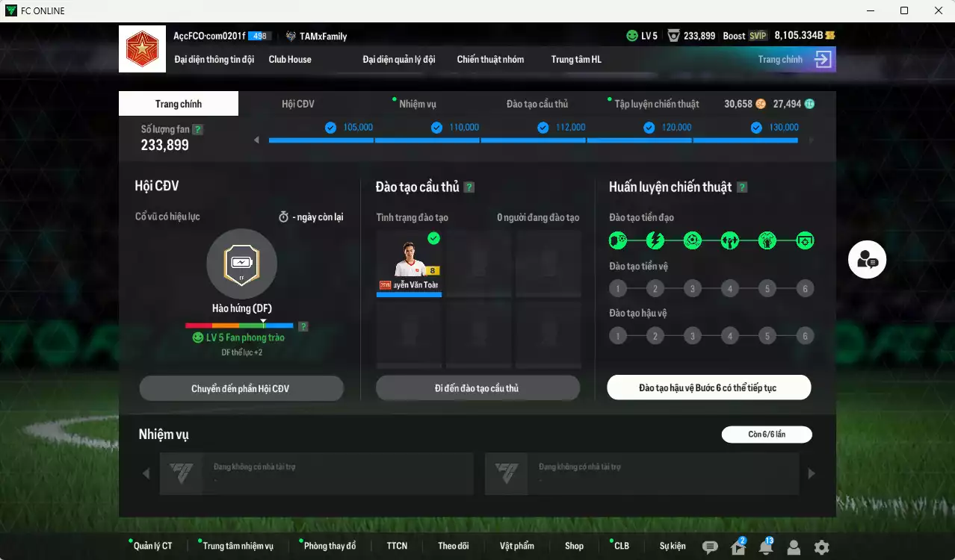This screenshot has width=955, height=560.
Task: Click the fan mood level color bar
Action: point(239,326)
